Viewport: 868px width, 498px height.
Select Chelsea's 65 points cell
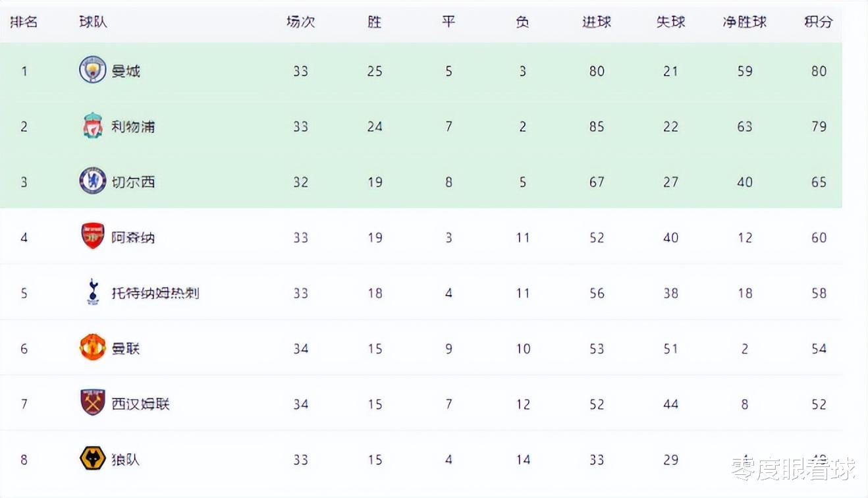[819, 182]
